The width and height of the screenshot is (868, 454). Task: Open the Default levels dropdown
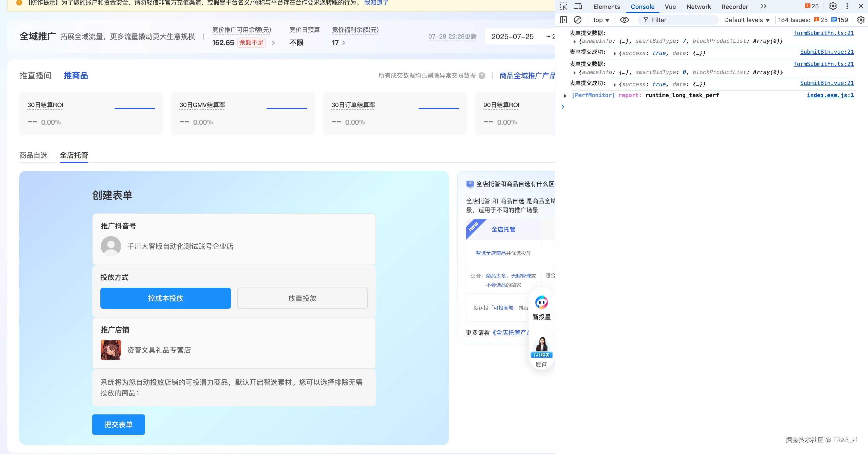pyautogui.click(x=747, y=20)
